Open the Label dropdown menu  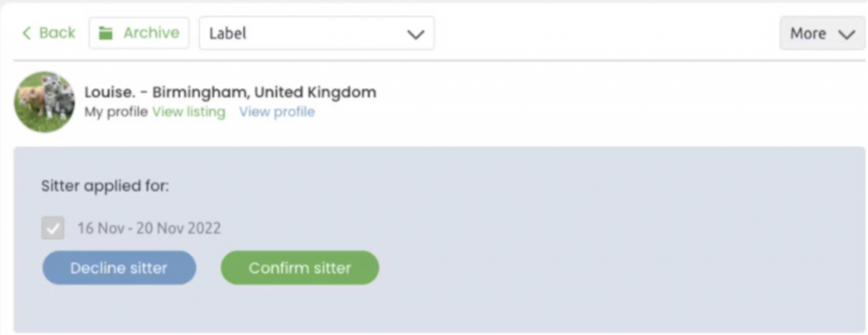(x=317, y=33)
